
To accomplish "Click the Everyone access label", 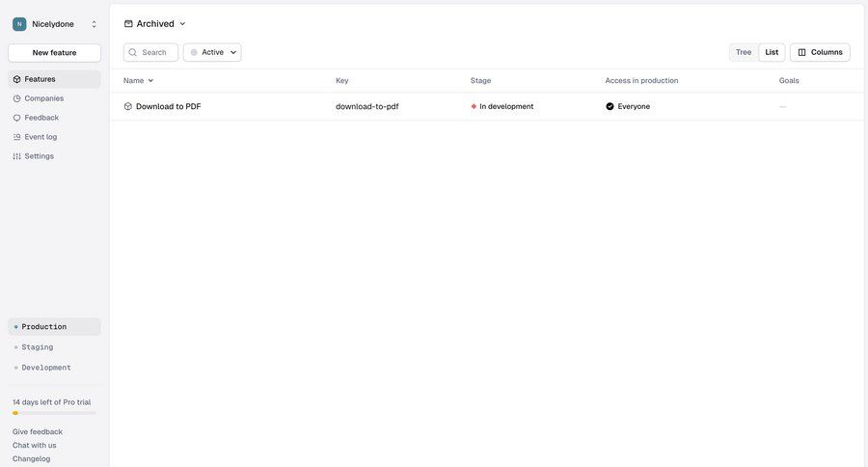I will 634,106.
